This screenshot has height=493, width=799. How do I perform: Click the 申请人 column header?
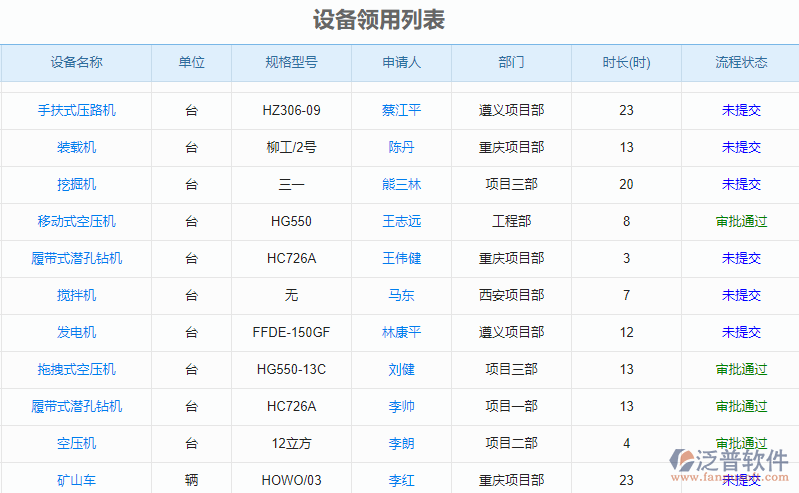click(x=402, y=62)
